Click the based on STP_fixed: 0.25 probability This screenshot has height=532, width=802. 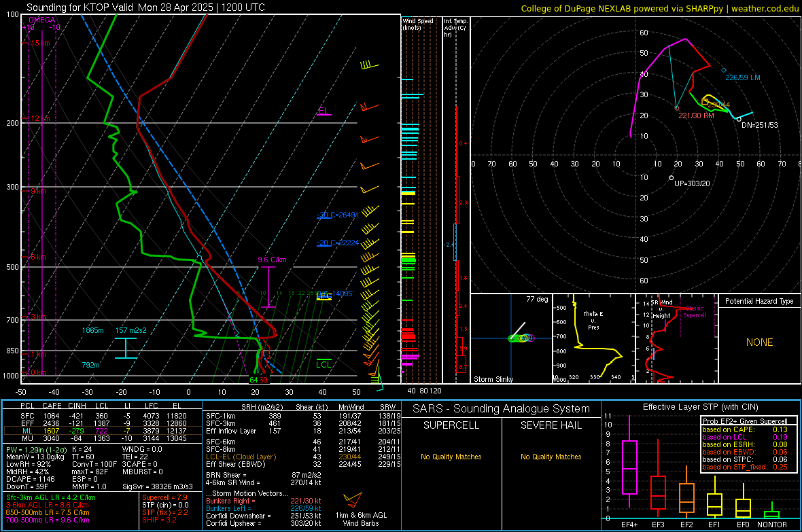point(744,467)
